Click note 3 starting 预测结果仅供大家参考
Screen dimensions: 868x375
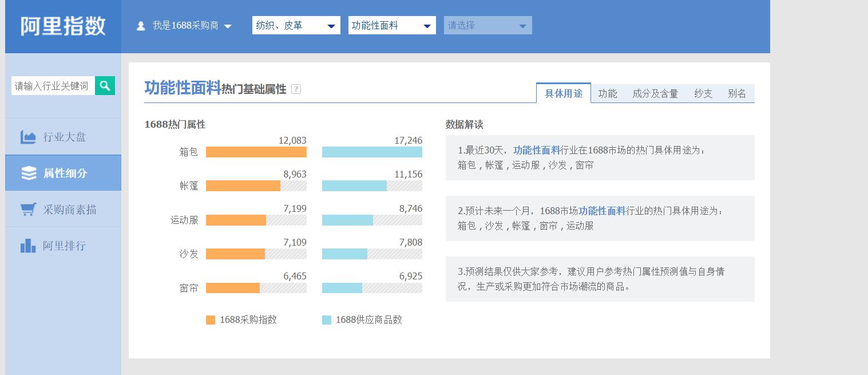[x=600, y=279]
